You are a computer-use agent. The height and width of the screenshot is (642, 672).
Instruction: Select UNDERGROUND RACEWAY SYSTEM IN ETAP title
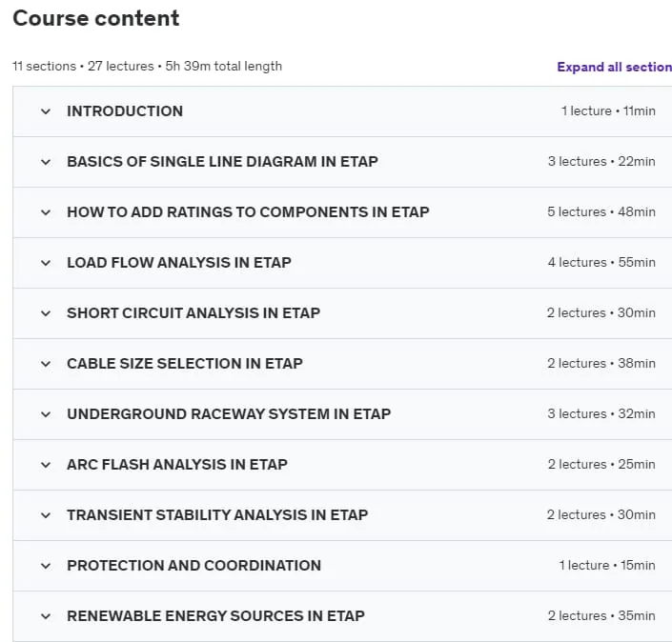coord(229,414)
